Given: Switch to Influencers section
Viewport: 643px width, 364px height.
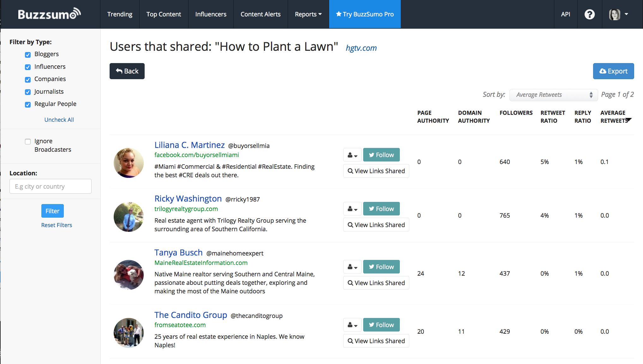Looking at the screenshot, I should (211, 14).
